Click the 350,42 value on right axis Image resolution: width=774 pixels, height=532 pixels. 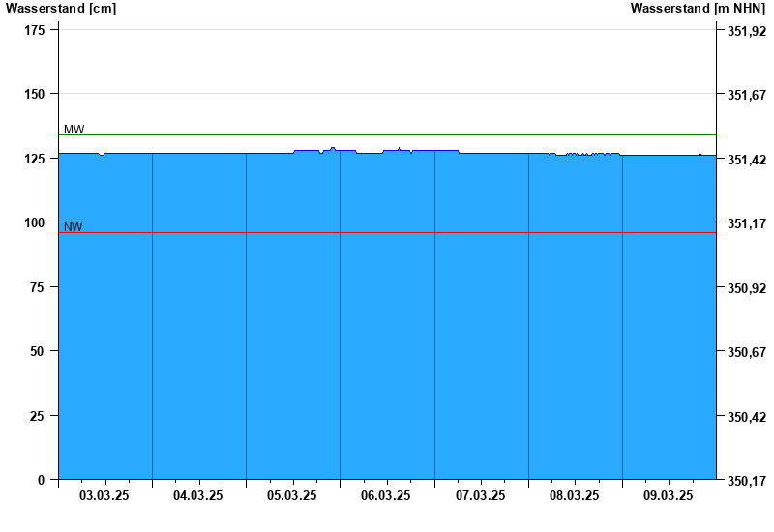(747, 418)
